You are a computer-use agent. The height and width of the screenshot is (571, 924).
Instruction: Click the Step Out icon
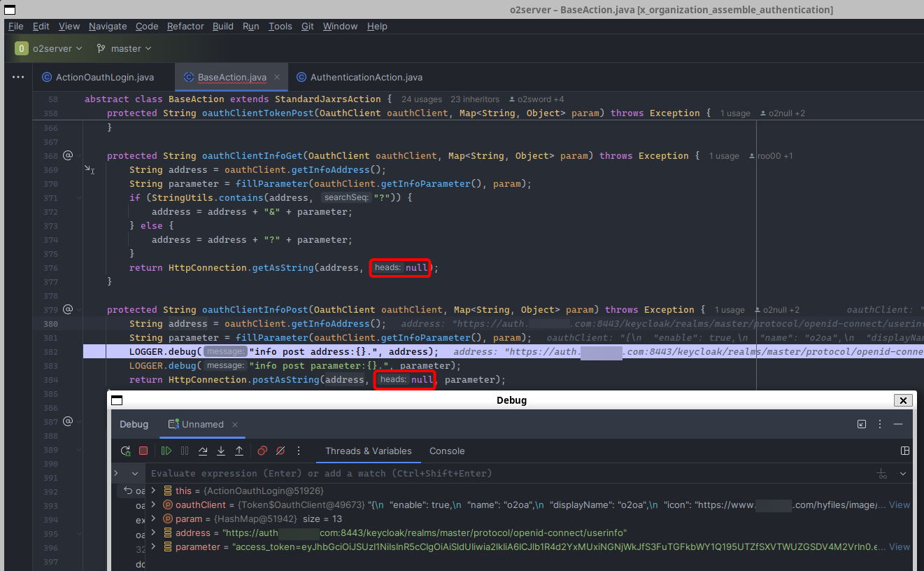[239, 451]
